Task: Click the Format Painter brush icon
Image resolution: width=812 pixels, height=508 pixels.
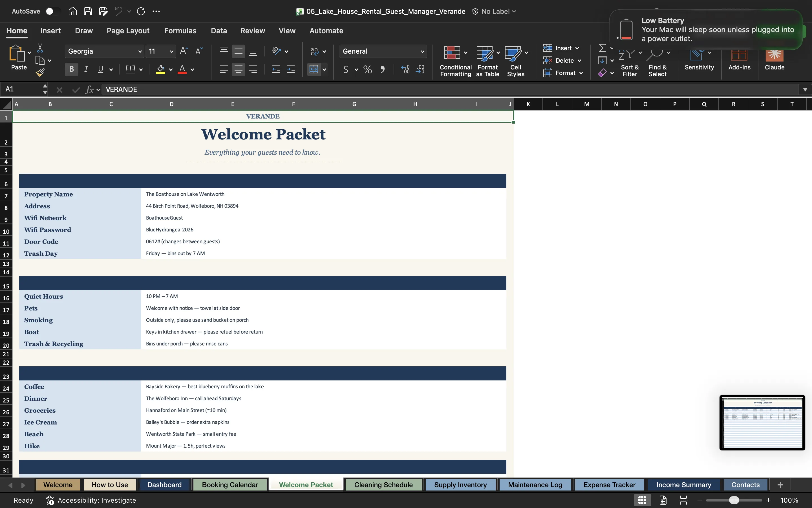Action: tap(40, 73)
